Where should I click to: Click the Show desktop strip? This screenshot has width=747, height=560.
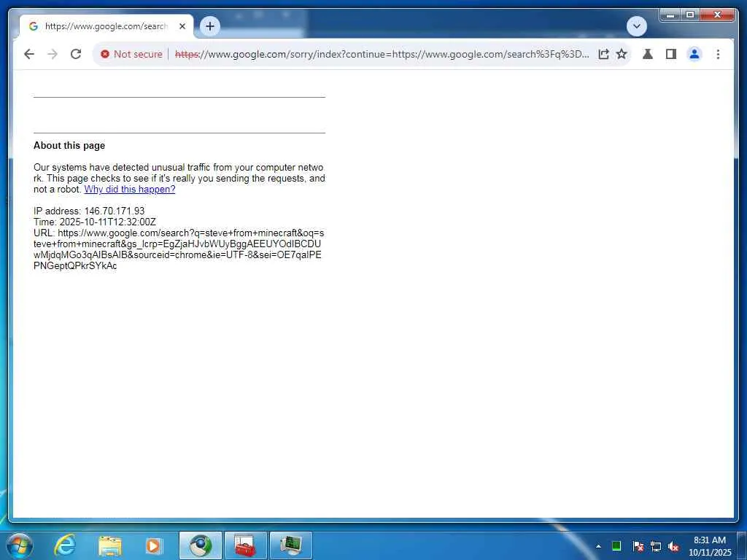tap(742, 545)
